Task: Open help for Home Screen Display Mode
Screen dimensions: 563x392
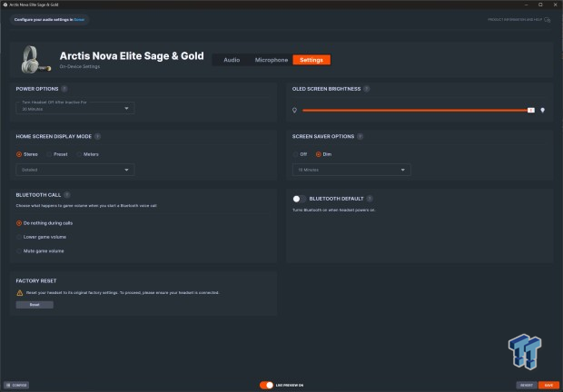Action: [97, 136]
